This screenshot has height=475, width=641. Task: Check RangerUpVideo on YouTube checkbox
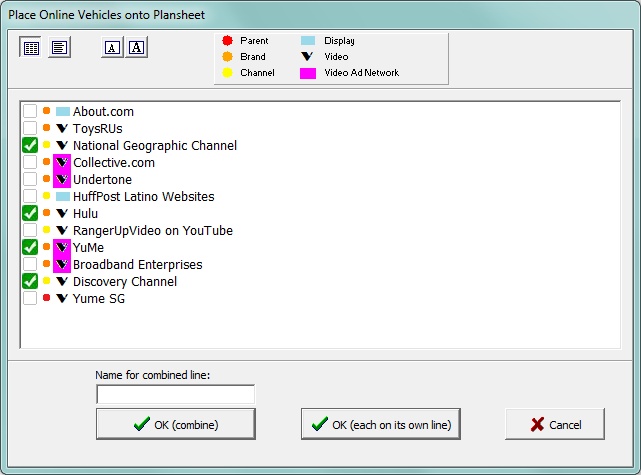(x=30, y=230)
